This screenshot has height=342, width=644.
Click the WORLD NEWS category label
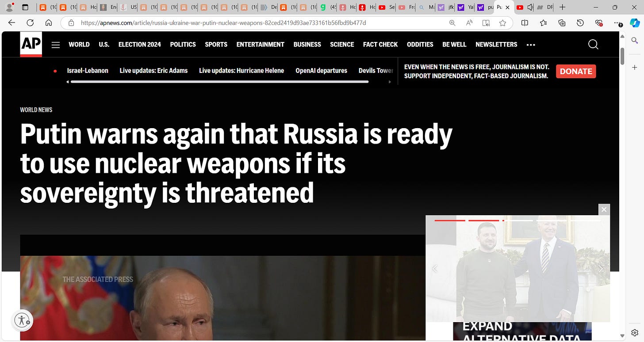[36, 110]
